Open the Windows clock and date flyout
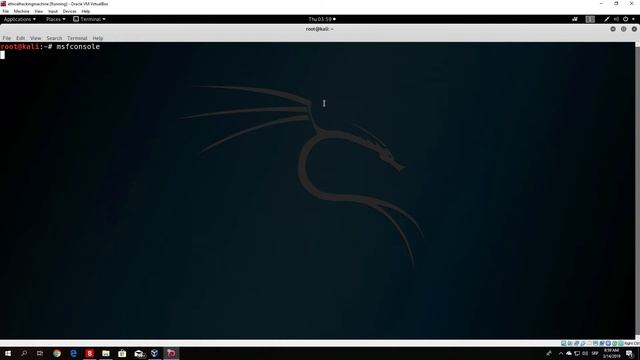The width and height of the screenshot is (640, 360). point(611,353)
